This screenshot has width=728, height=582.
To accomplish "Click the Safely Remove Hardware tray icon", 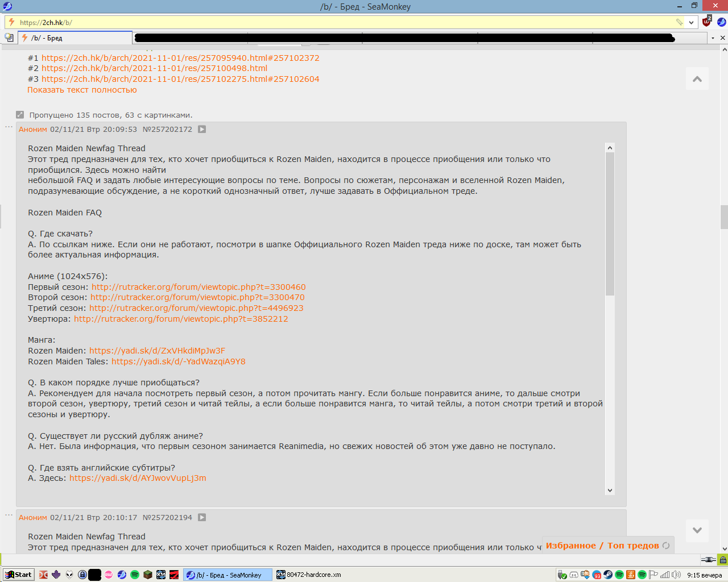I will click(x=562, y=575).
